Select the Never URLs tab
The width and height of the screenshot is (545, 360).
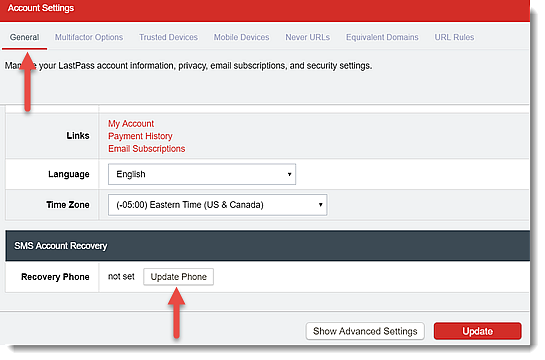coord(308,37)
